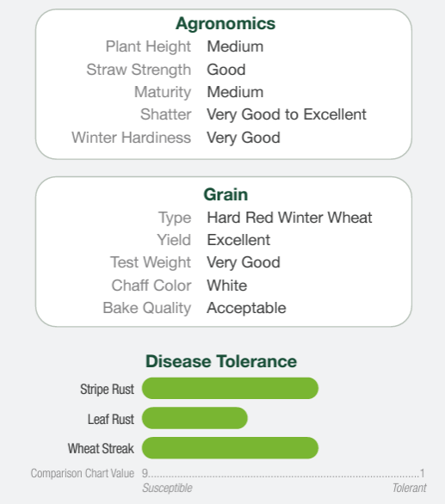The width and height of the screenshot is (445, 504).
Task: Click the Tolerant scale label
Action: [x=410, y=488]
